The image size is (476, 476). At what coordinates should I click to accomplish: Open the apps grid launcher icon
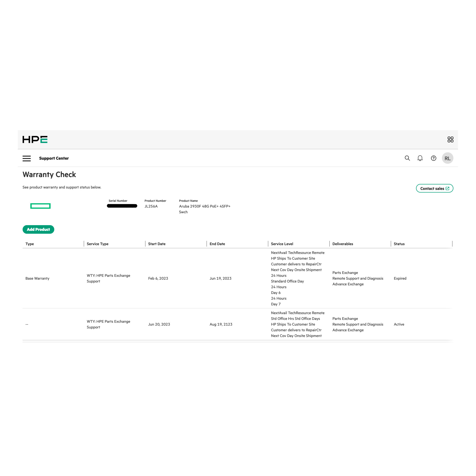click(x=450, y=139)
